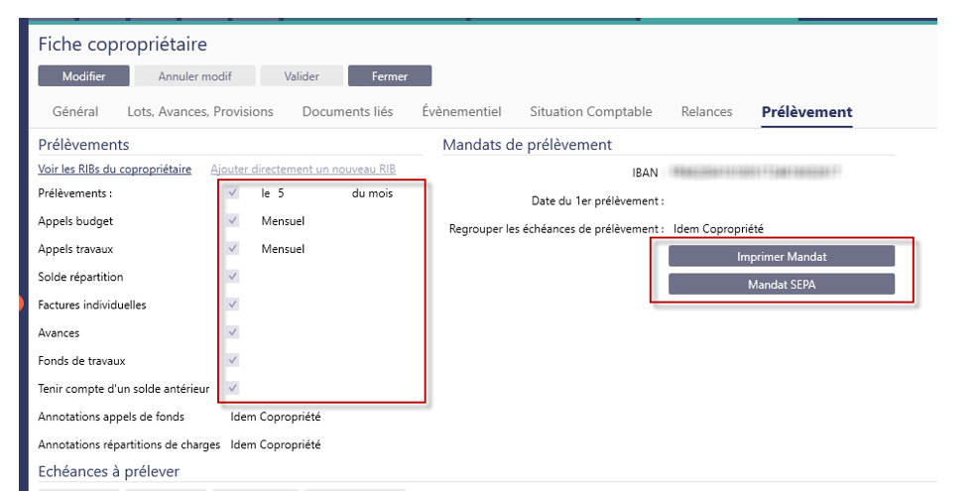Switch to the Général tab
Screen dimensions: 980x491
click(74, 112)
